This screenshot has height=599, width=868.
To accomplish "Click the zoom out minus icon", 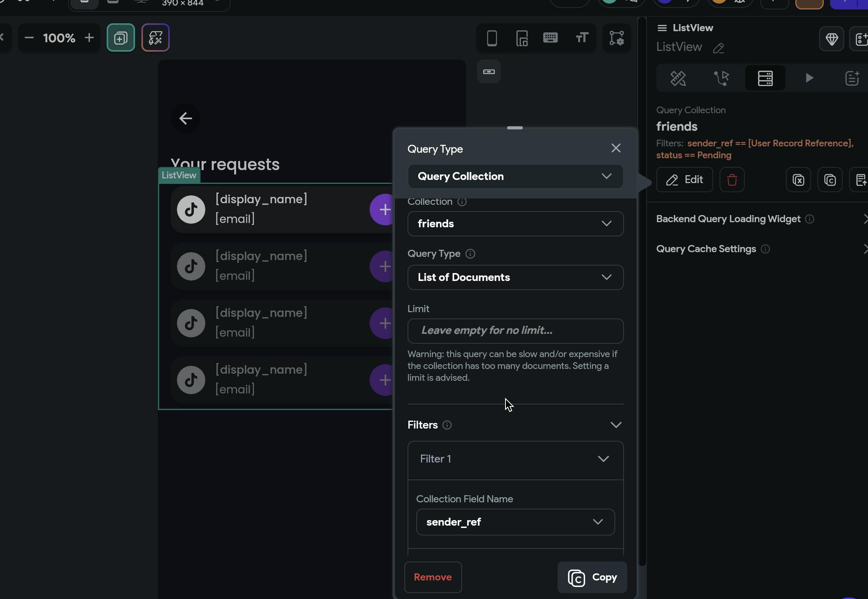I will [29, 38].
